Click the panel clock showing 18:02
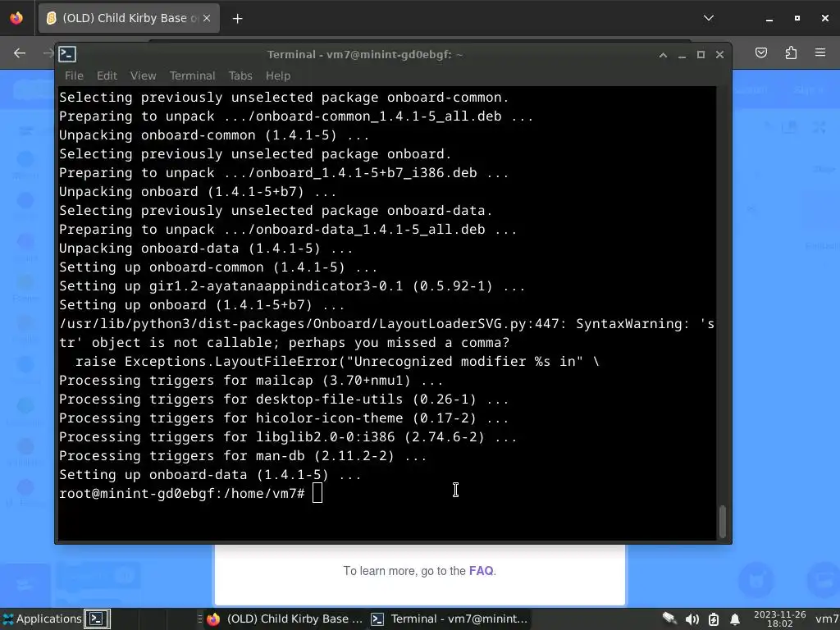The image size is (840, 630). coord(779,619)
